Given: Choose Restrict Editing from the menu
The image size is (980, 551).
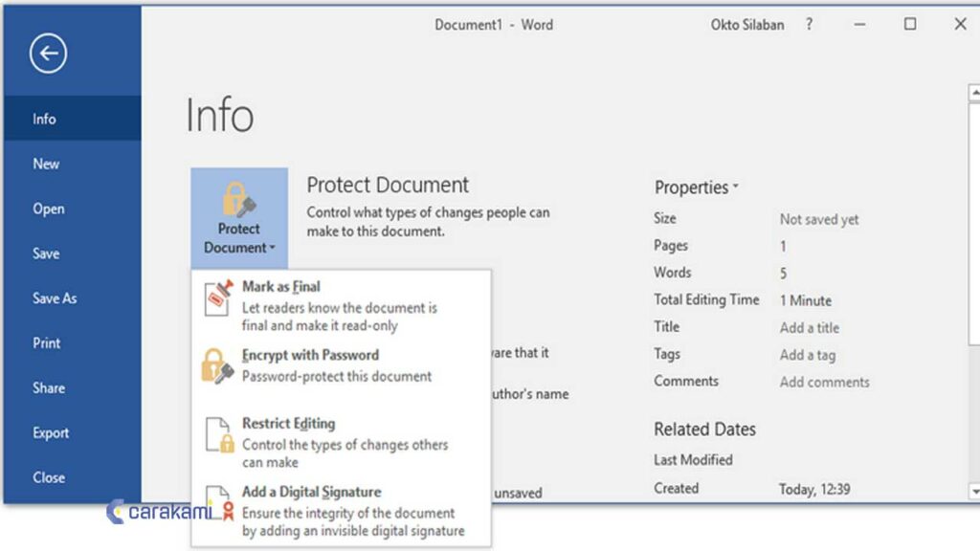Looking at the screenshot, I should [342, 442].
